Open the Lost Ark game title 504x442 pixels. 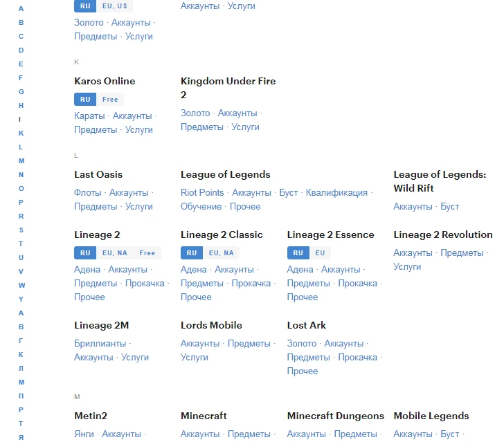307,325
